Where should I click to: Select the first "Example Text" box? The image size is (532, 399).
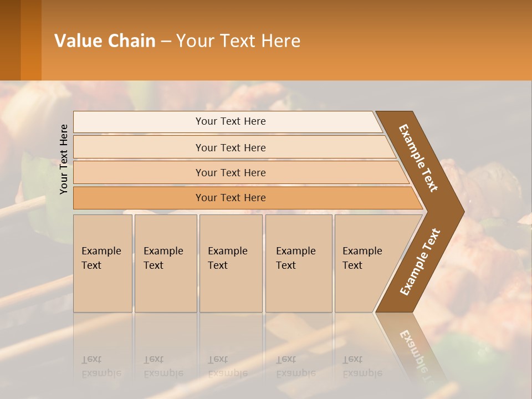click(102, 263)
